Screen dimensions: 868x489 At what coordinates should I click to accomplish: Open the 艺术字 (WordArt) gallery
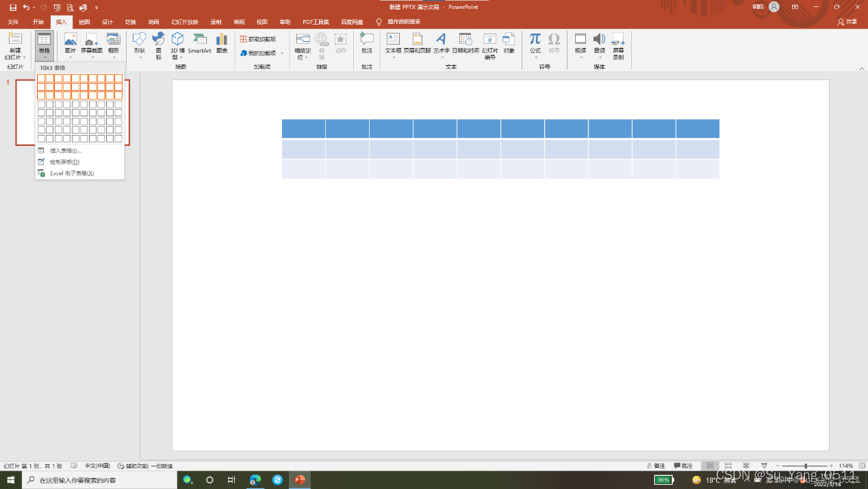[x=441, y=46]
